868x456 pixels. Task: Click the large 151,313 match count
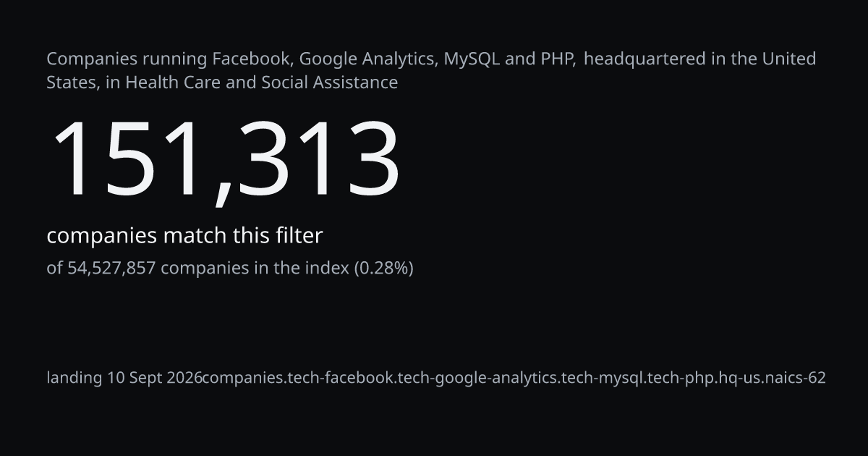(x=224, y=159)
